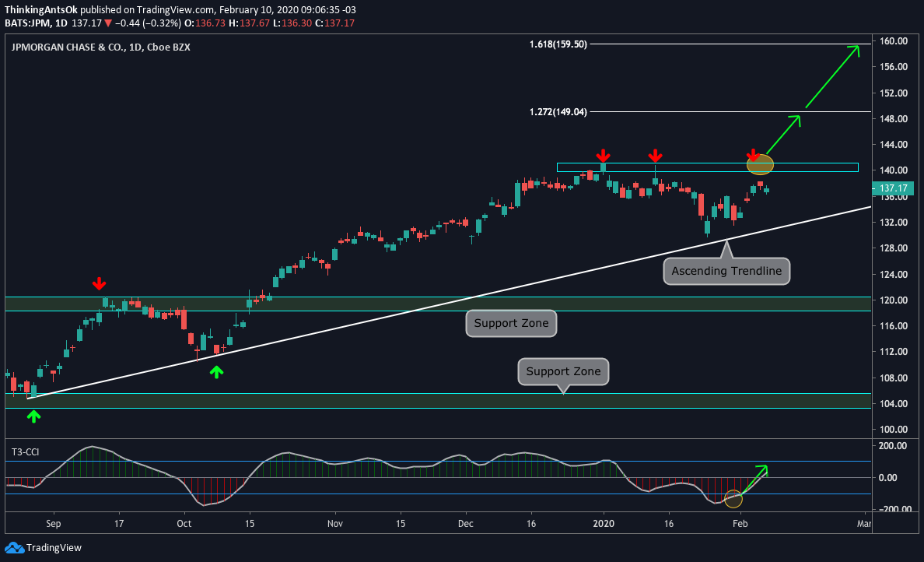Click the TradingView.com text in header
Image resolution: width=924 pixels, height=562 pixels.
[x=176, y=10]
